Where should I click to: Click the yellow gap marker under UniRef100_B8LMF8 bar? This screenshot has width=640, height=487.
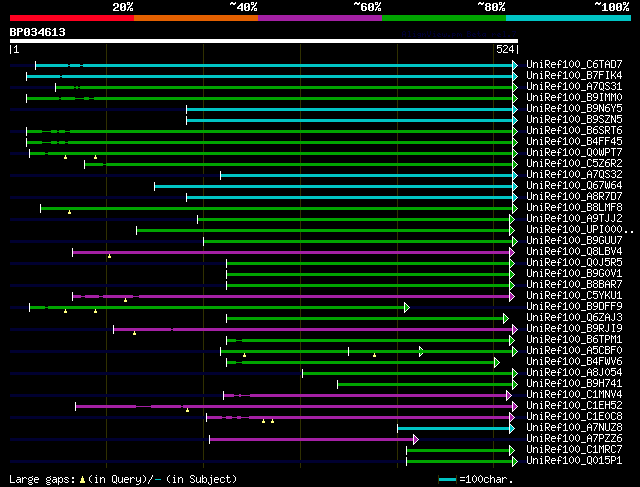click(69, 212)
